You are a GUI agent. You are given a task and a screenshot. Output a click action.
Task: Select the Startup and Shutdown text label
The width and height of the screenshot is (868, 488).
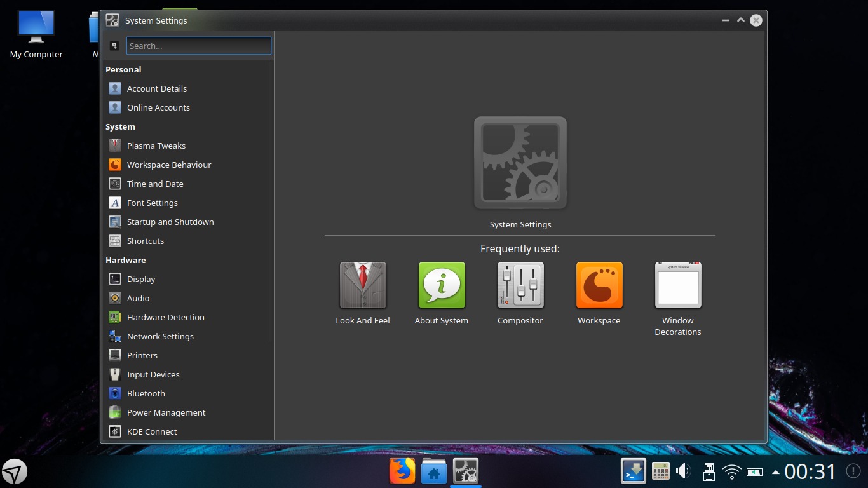pos(170,222)
